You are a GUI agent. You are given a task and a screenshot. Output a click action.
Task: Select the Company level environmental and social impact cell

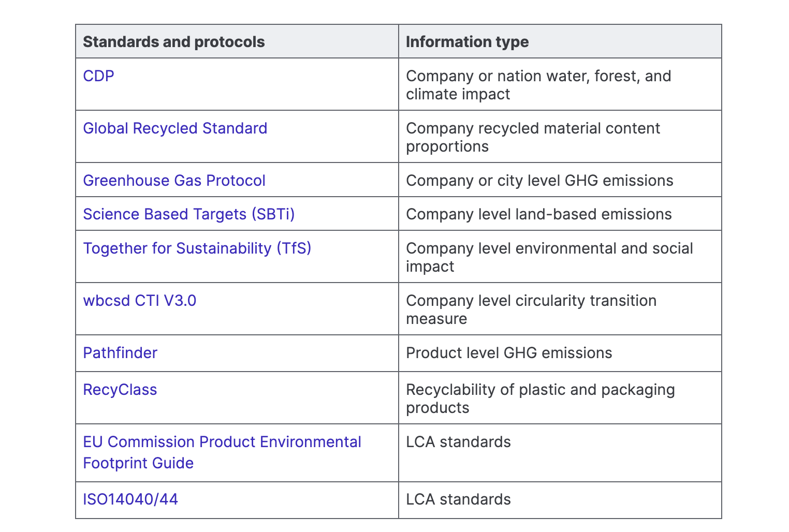(x=549, y=257)
